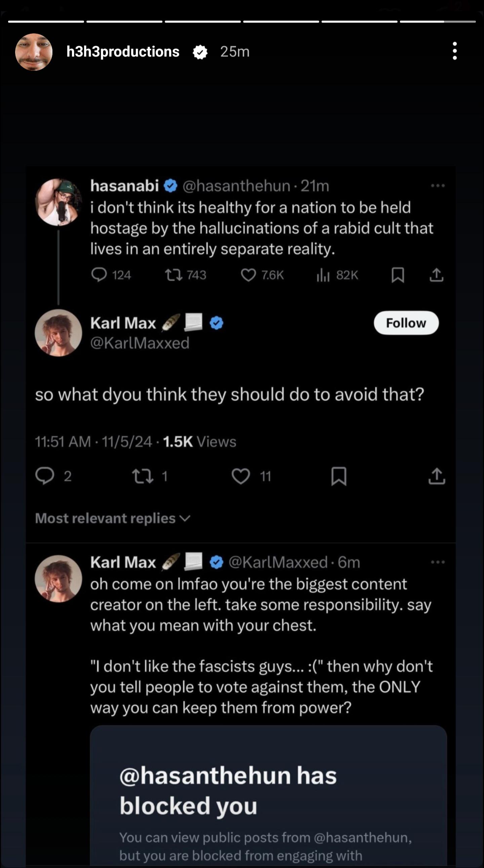This screenshot has height=868, width=484.
Task: Open the story options three-dot menu
Action: pos(454,51)
